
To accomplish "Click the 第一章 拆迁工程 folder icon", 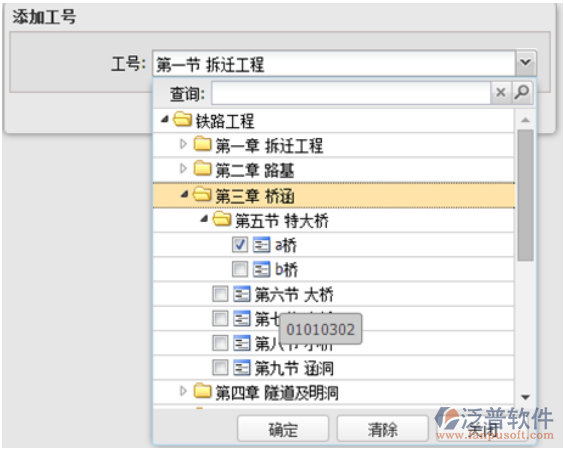I will 203,144.
